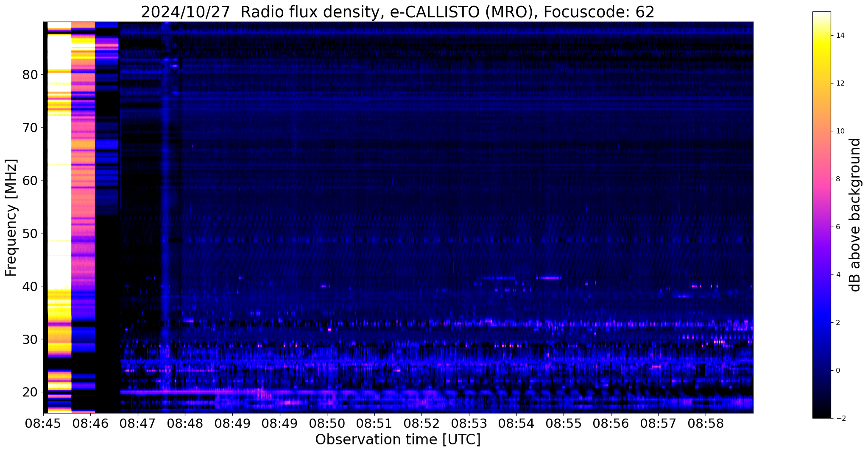Click the 8 tick on the colorbar
868x452 pixels.
click(837, 179)
